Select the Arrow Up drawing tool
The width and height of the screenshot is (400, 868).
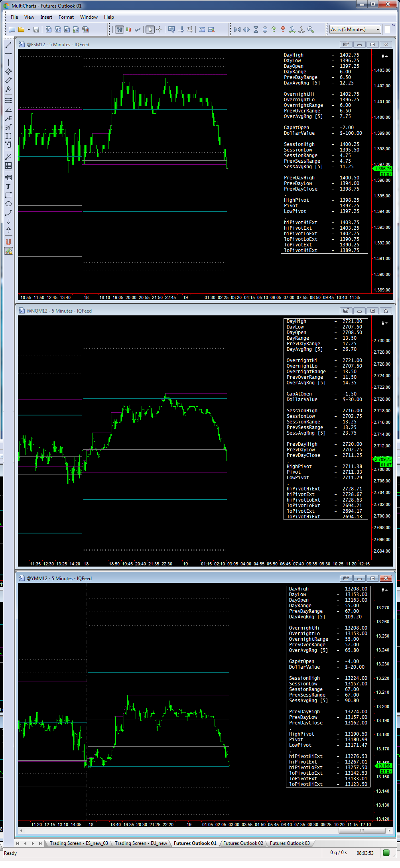pyautogui.click(x=8, y=230)
